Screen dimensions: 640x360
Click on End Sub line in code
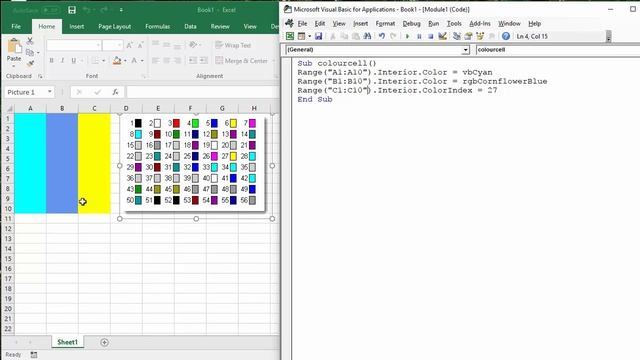(x=315, y=100)
